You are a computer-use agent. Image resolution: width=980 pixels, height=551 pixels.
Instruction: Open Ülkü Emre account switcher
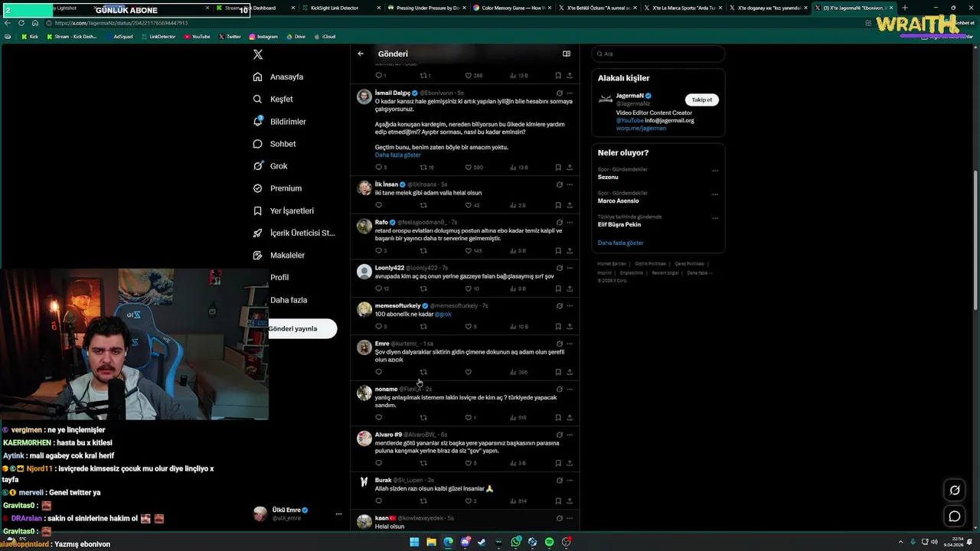click(x=298, y=514)
